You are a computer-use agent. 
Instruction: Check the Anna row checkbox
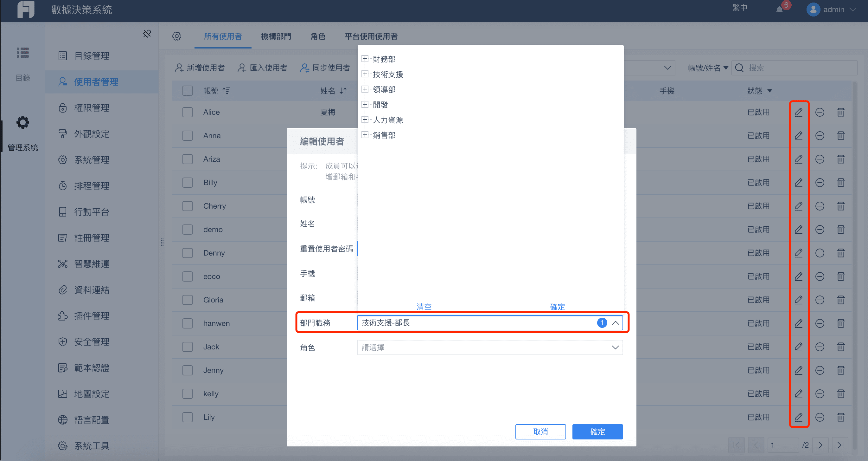[x=187, y=136]
